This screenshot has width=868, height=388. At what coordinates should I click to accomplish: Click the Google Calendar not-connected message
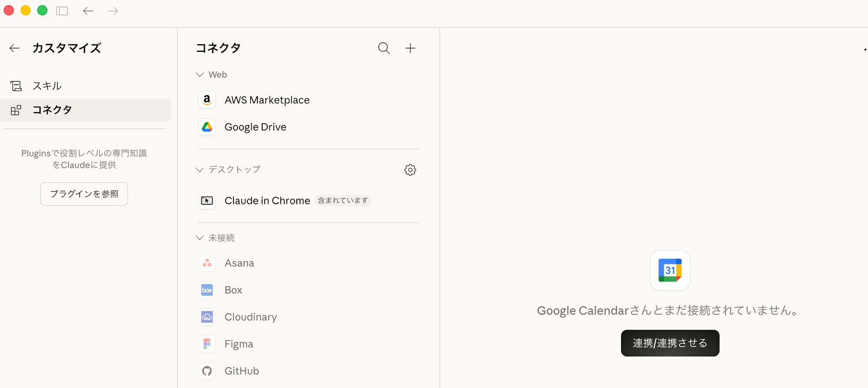tap(668, 310)
